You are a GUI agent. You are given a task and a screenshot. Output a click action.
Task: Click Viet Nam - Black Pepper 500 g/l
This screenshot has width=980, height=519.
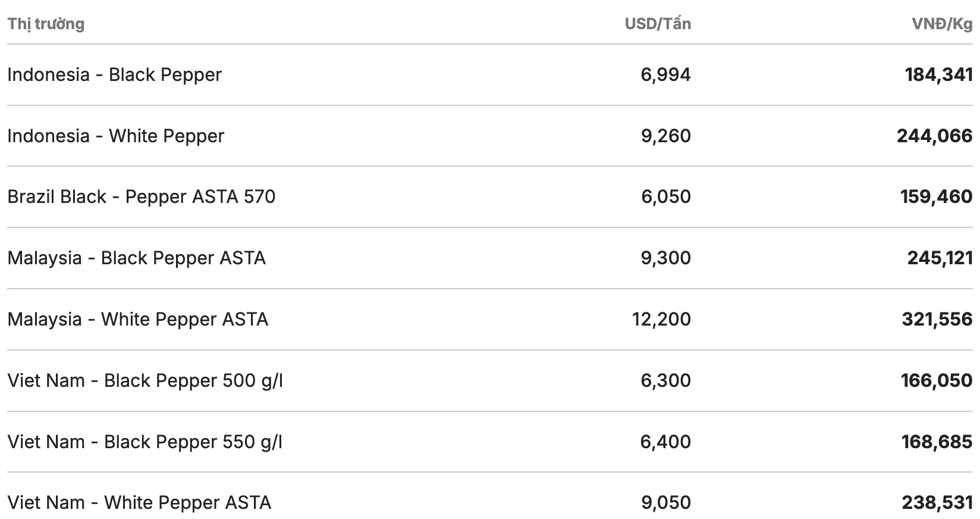coord(145,381)
